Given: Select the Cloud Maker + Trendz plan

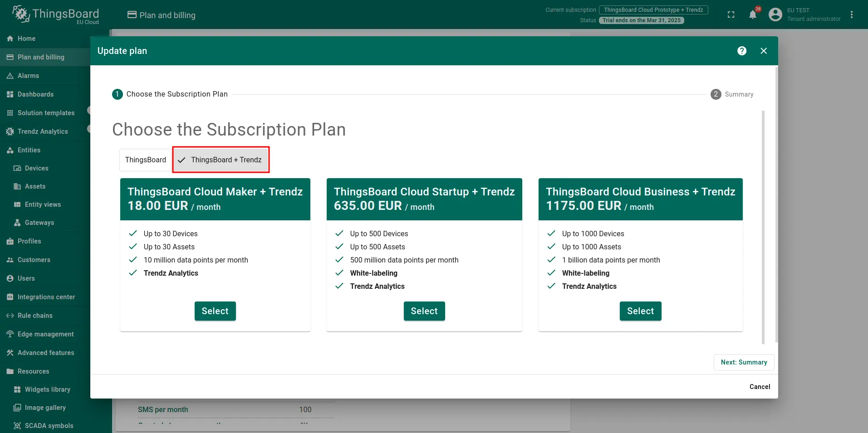Looking at the screenshot, I should click(215, 311).
